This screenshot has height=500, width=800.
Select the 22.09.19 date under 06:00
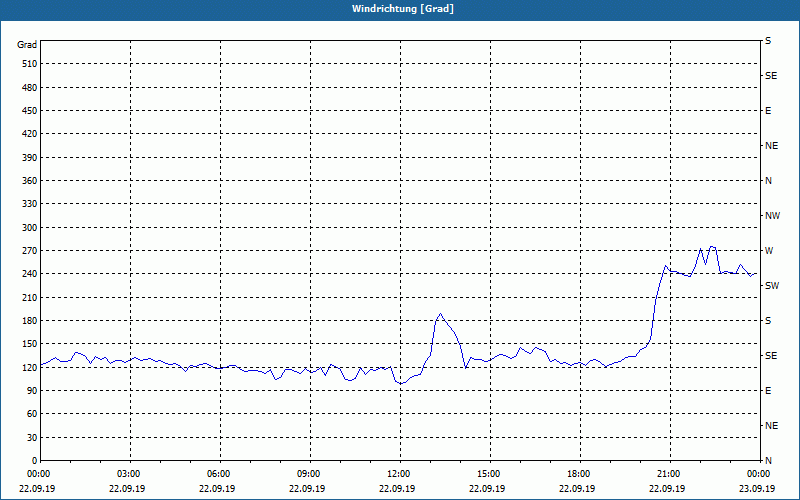tap(217, 489)
